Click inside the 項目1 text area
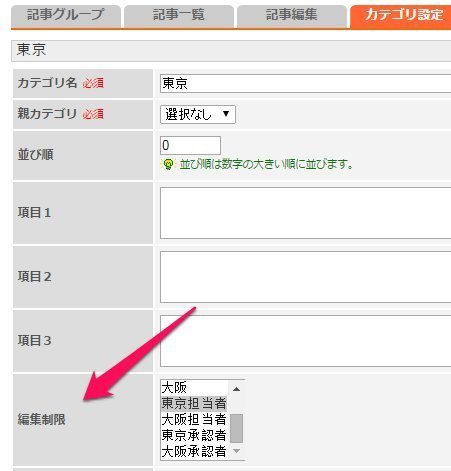This screenshot has height=471, width=451. point(305,213)
